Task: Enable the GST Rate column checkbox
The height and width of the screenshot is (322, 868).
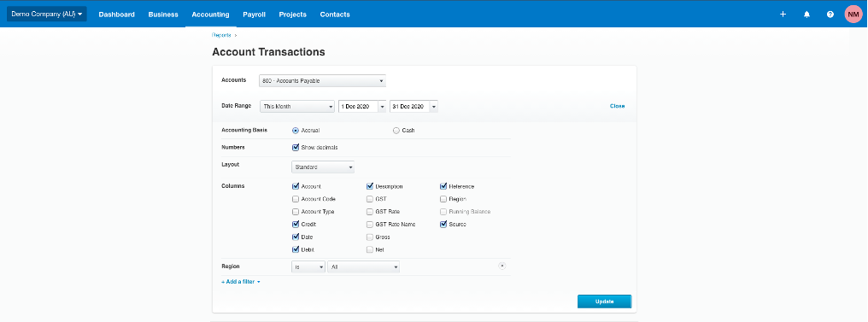Action: coord(370,211)
